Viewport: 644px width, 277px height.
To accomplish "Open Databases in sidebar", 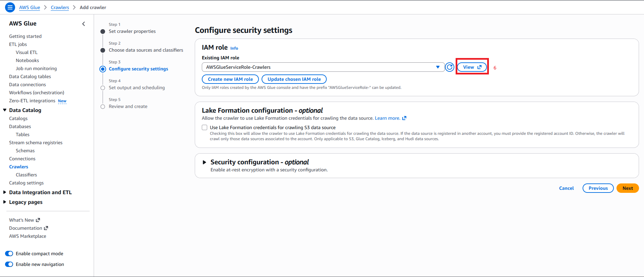I will (20, 126).
